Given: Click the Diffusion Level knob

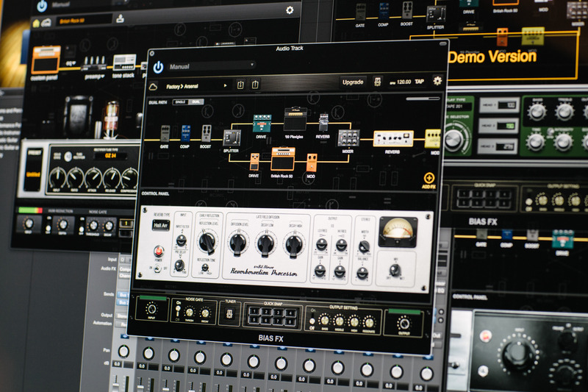Looking at the screenshot, I should click(238, 243).
